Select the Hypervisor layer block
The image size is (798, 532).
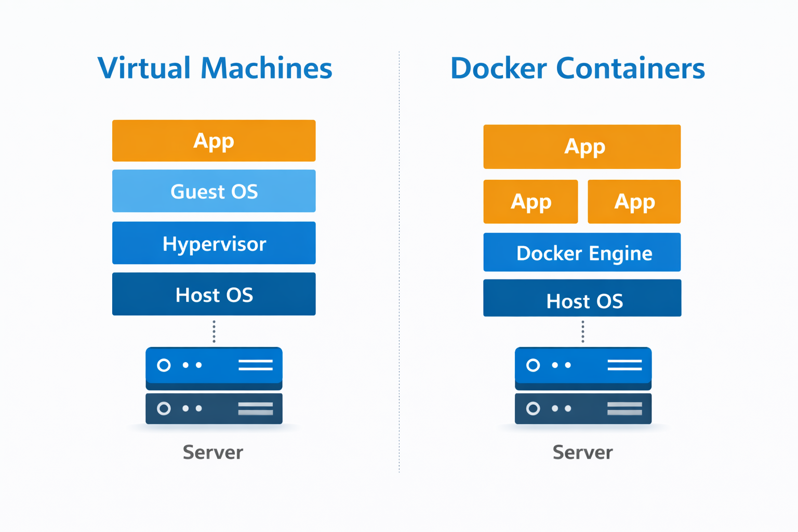[x=214, y=243]
